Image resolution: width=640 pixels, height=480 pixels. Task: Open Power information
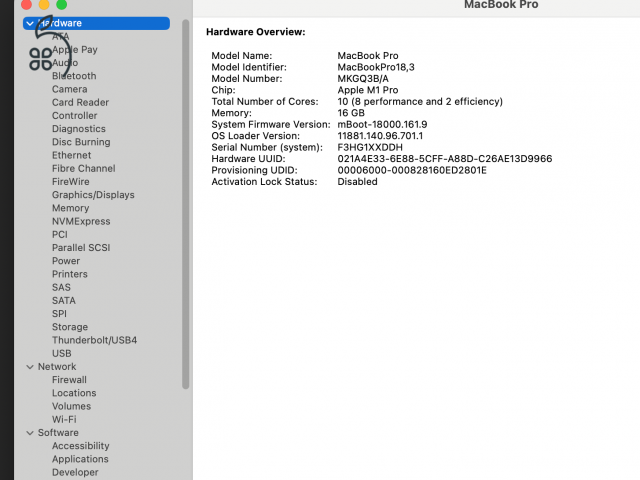(x=66, y=261)
